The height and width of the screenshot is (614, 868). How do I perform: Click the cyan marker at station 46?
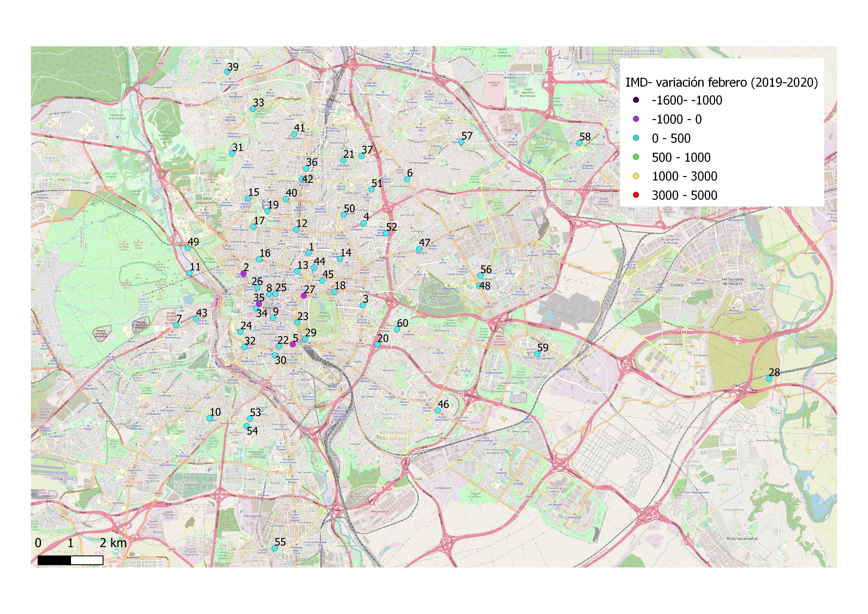click(437, 410)
